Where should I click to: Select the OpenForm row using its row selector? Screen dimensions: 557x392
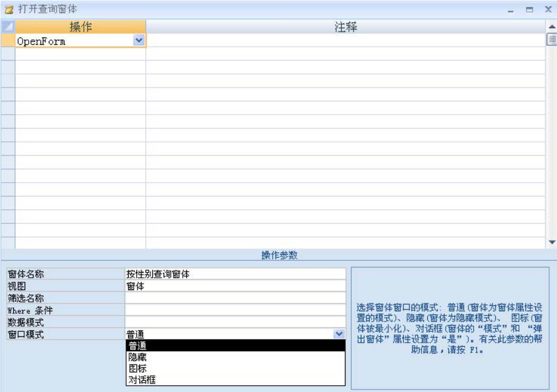(7, 41)
